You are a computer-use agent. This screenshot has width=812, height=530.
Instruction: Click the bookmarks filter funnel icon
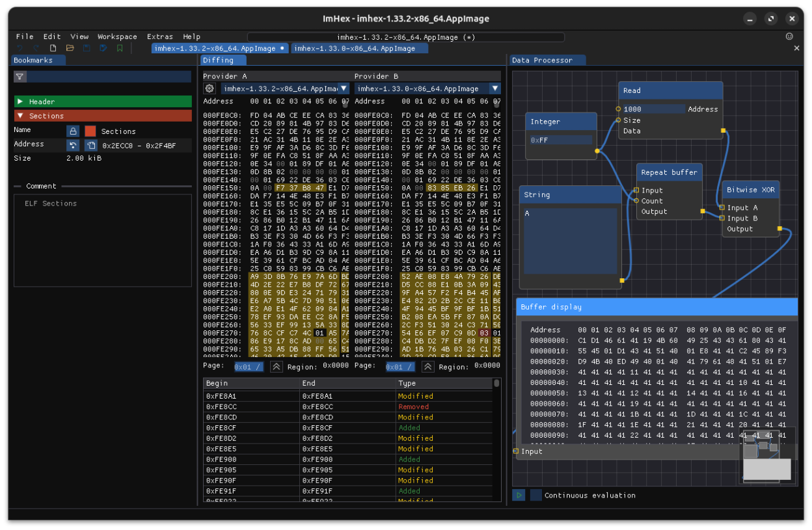click(20, 77)
